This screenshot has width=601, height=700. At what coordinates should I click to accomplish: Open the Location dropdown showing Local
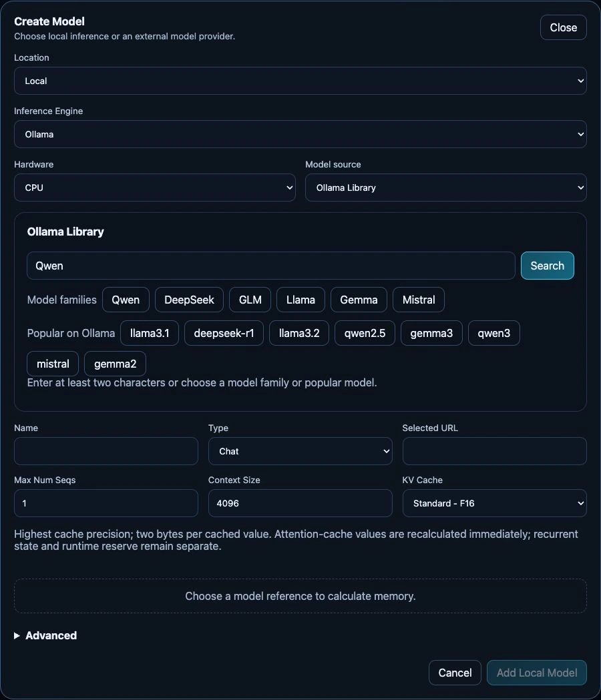[300, 81]
